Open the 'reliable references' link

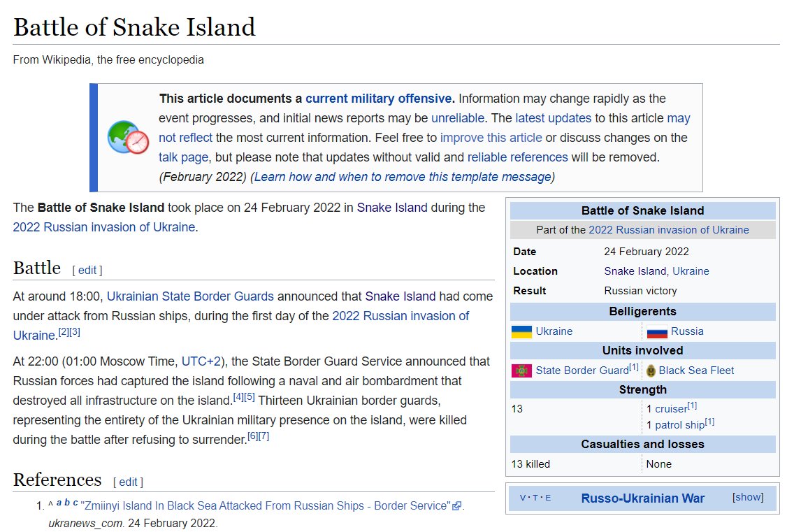517,157
